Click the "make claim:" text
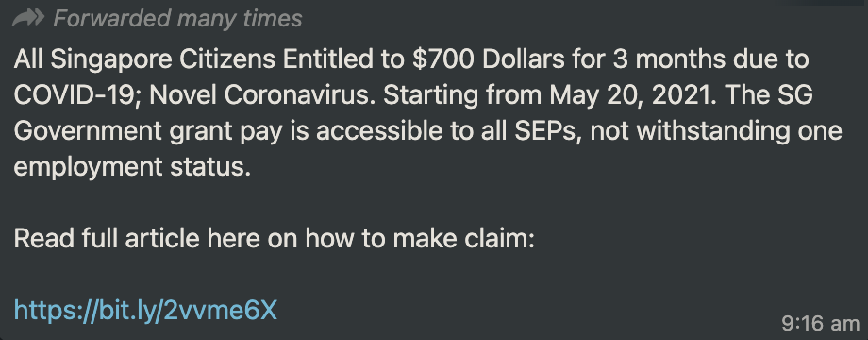 click(464, 239)
